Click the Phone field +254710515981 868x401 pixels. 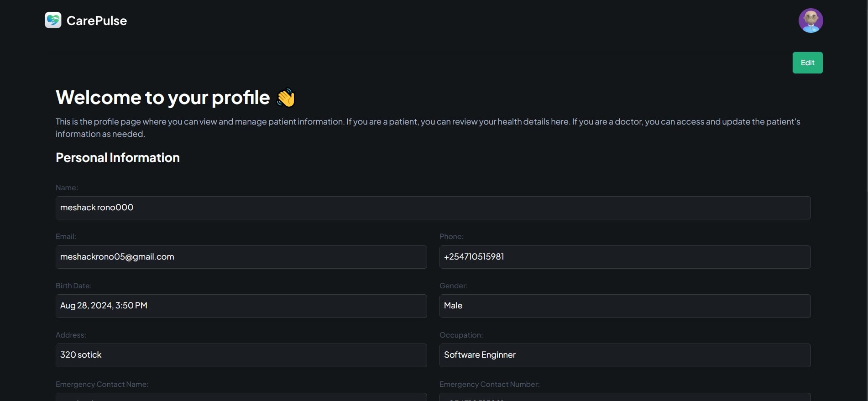625,257
